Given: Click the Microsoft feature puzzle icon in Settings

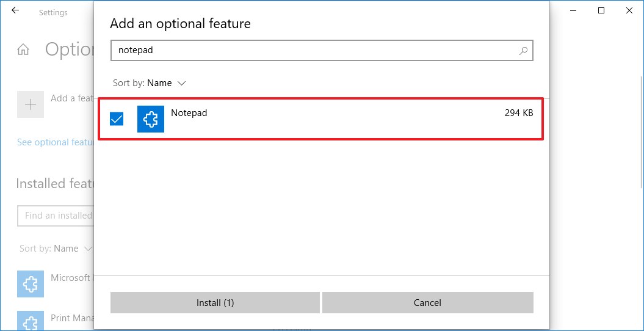Looking at the screenshot, I should click(31, 284).
